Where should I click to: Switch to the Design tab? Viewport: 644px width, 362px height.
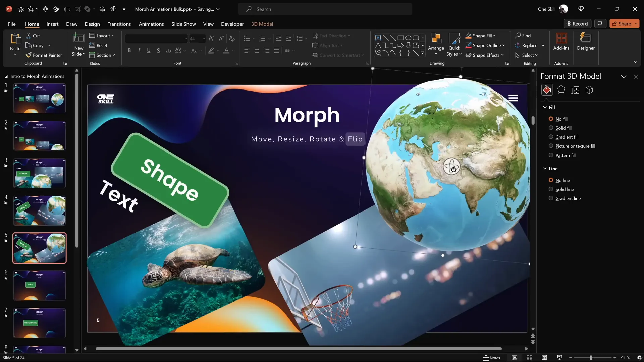pyautogui.click(x=92, y=24)
